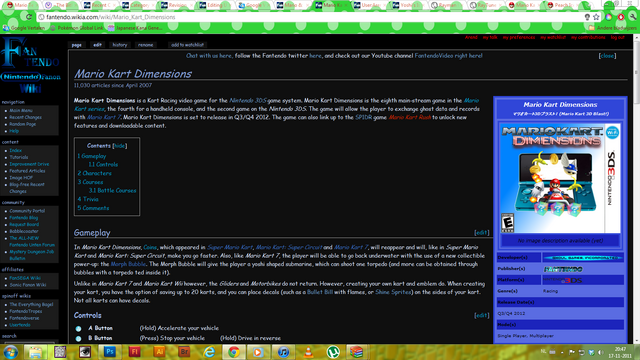Click [edit] next to Controls heading

coord(482,316)
